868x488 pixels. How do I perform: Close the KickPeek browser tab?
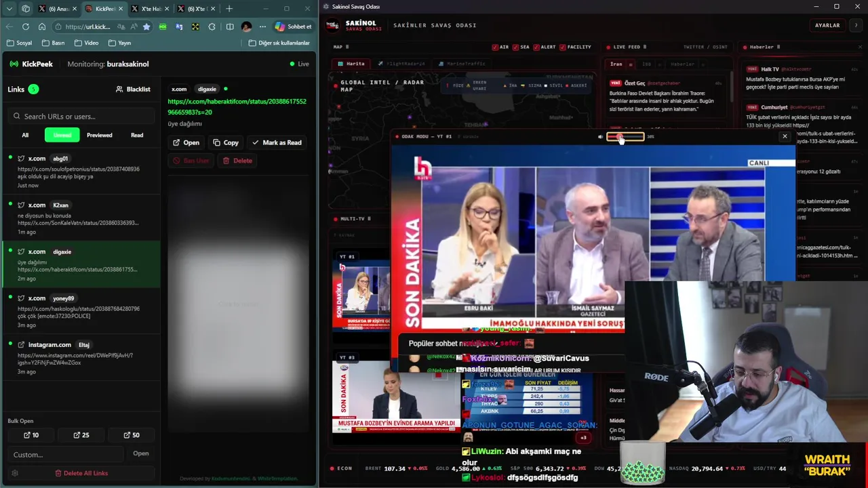click(119, 9)
